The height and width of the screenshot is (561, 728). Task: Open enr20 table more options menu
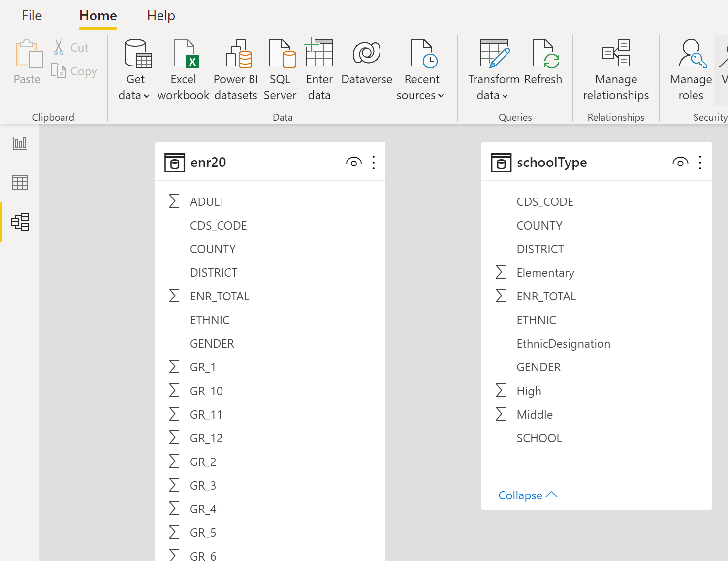374,163
